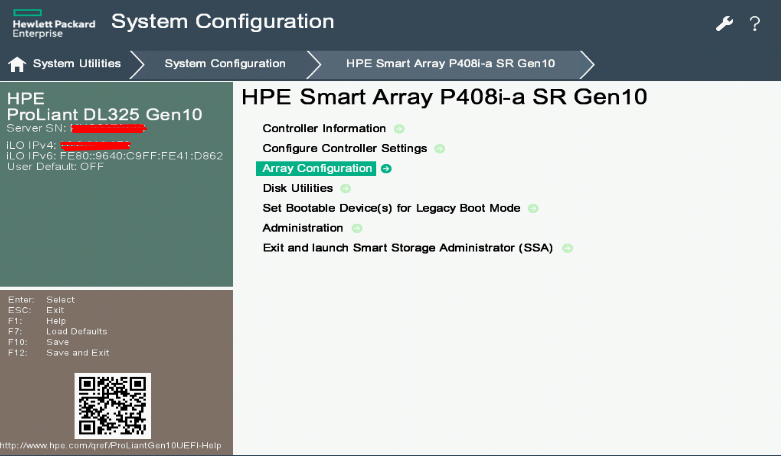The image size is (781, 456).
Task: Click arrow icon beside Controller Information
Action: [x=399, y=129]
